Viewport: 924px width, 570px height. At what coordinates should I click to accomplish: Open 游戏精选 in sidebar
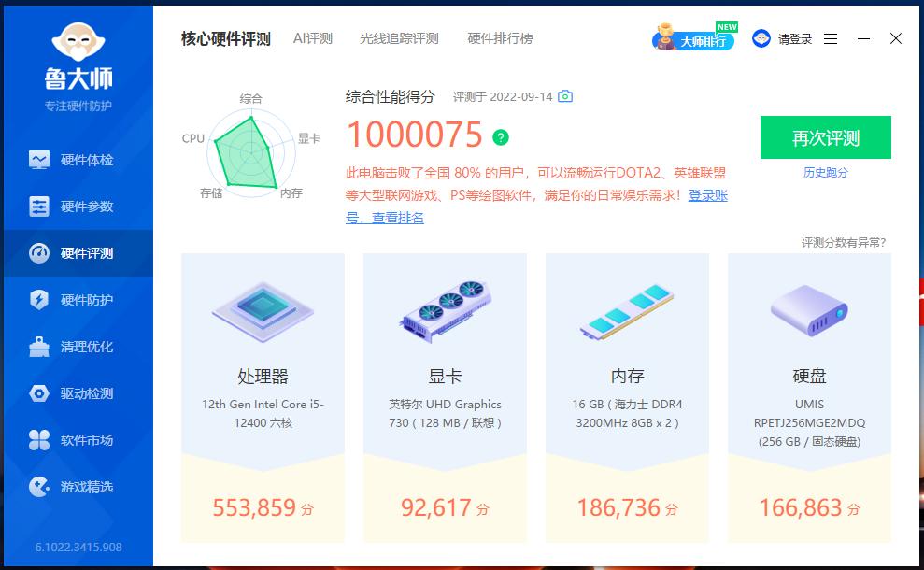pyautogui.click(x=78, y=487)
